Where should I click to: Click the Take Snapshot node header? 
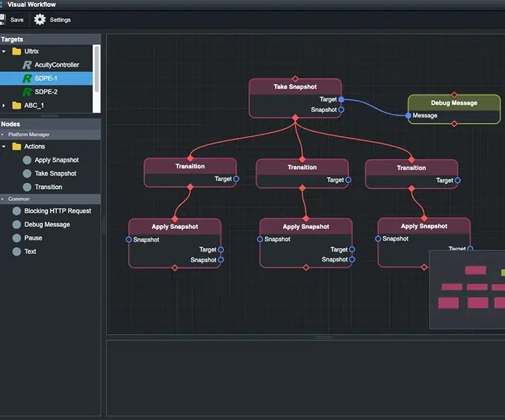295,87
